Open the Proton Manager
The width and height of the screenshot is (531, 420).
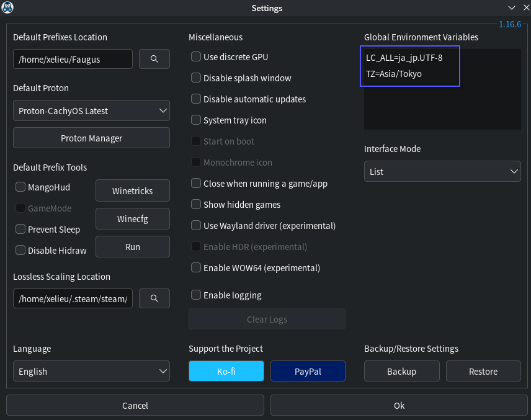coord(91,138)
